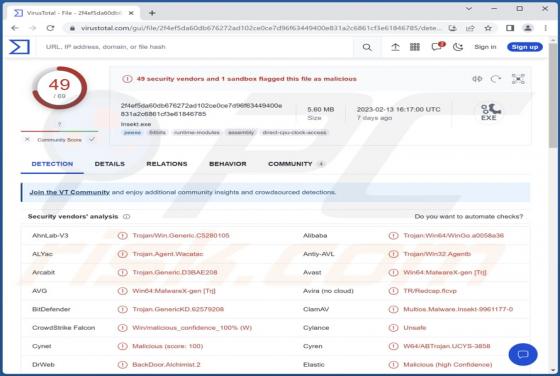
Task: Click the page vertical scrollbar
Action: (553, 207)
